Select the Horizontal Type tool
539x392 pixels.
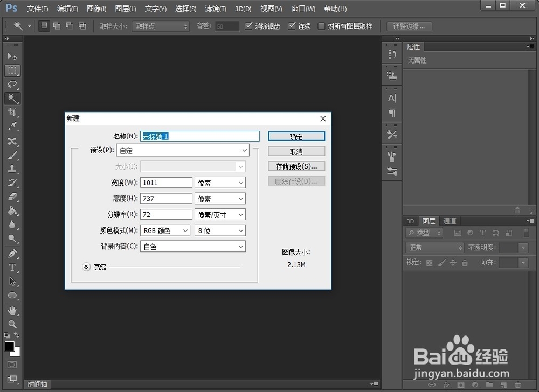click(x=12, y=268)
